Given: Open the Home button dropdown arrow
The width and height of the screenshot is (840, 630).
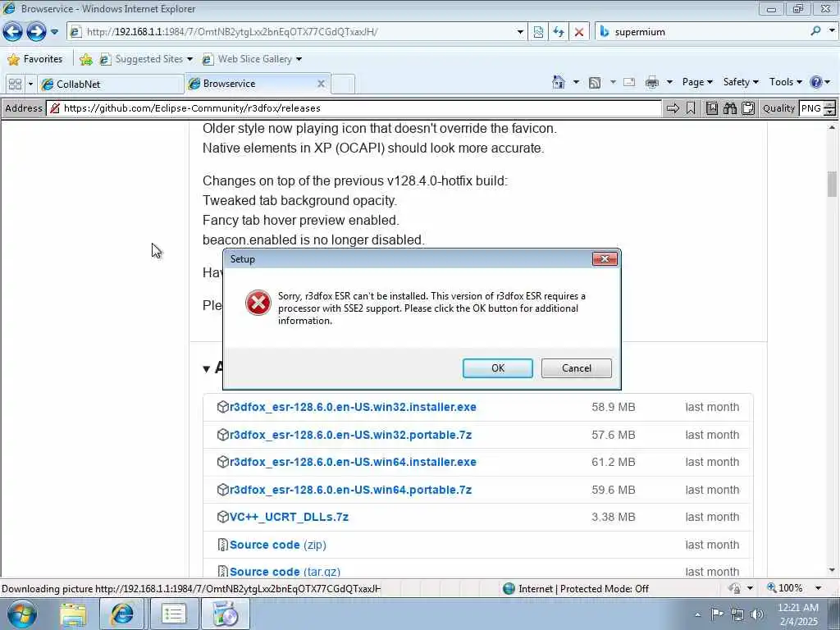Looking at the screenshot, I should click(x=576, y=82).
